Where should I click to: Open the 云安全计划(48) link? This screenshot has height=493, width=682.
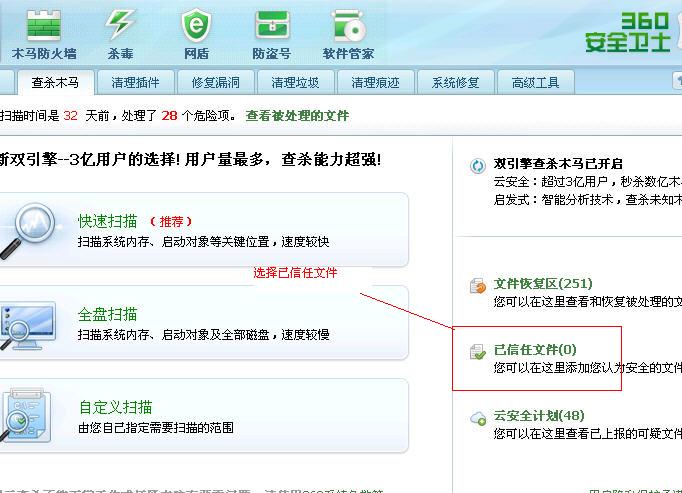pos(539,416)
